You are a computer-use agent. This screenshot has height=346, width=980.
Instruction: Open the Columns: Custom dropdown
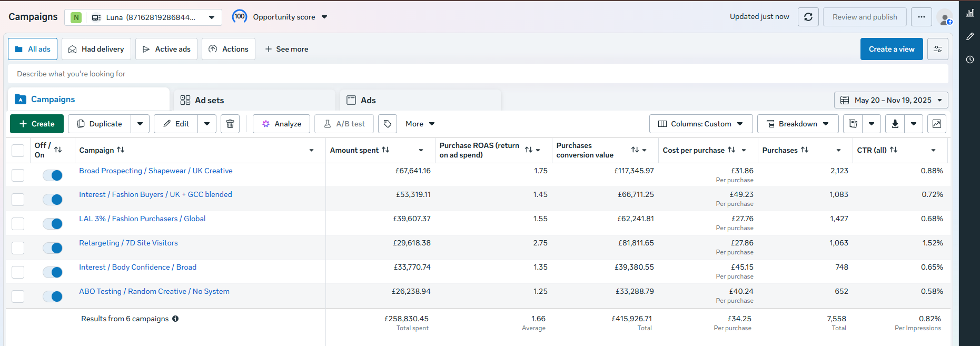click(x=701, y=124)
